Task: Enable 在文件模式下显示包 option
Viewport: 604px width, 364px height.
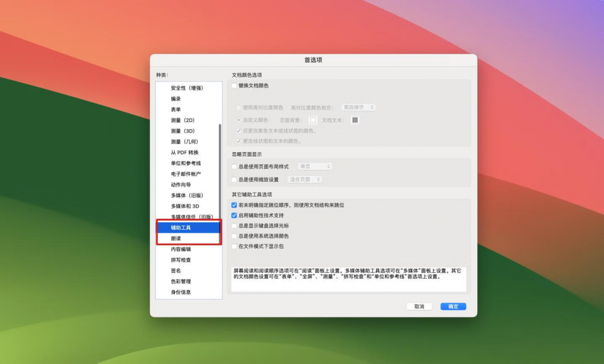Action: [232, 245]
